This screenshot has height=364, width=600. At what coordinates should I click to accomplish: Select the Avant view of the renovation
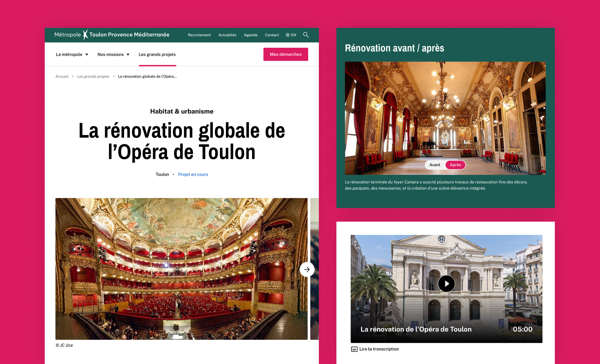tap(435, 165)
